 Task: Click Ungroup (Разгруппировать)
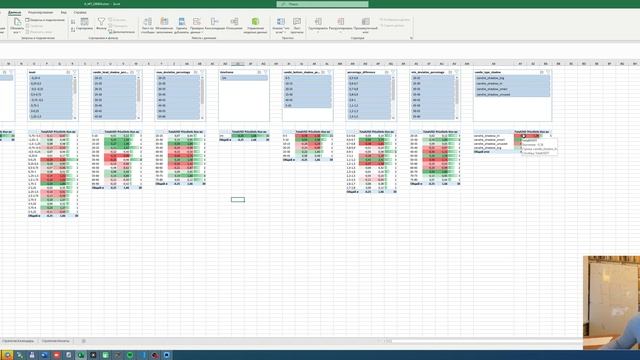[x=340, y=25]
